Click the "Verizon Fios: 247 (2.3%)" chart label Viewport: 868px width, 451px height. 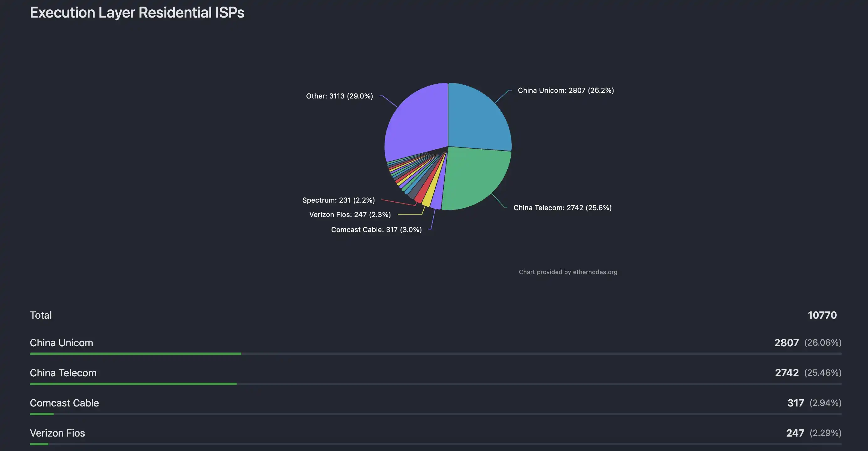pos(350,215)
